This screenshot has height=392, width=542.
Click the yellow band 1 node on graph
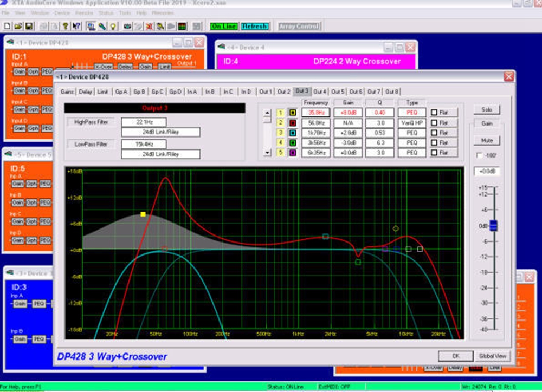pos(143,214)
